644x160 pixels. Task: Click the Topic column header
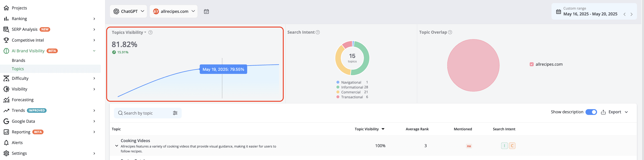(x=116, y=129)
